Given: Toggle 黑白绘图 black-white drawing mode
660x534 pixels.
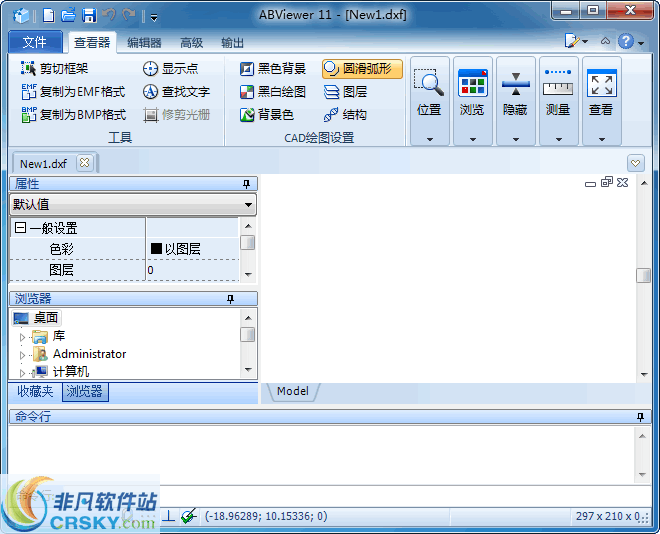Looking at the screenshot, I should pyautogui.click(x=273, y=92).
